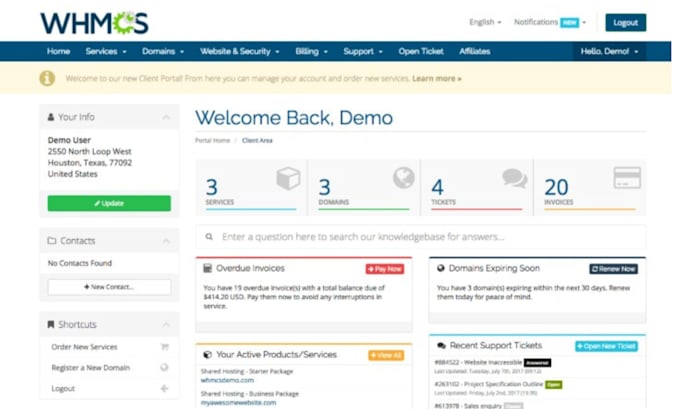Click cart icon beside Order New Services
Image resolution: width=680 pixels, height=409 pixels.
(x=164, y=347)
